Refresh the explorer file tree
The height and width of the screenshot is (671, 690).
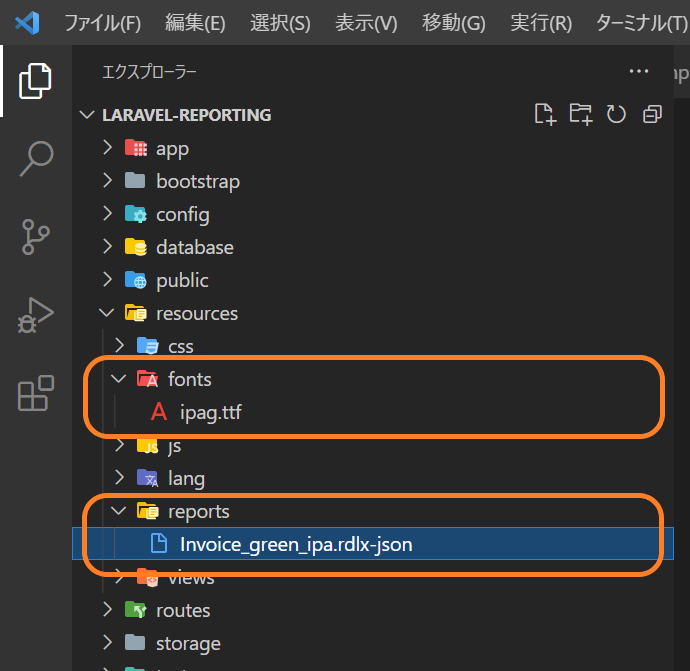coord(616,114)
